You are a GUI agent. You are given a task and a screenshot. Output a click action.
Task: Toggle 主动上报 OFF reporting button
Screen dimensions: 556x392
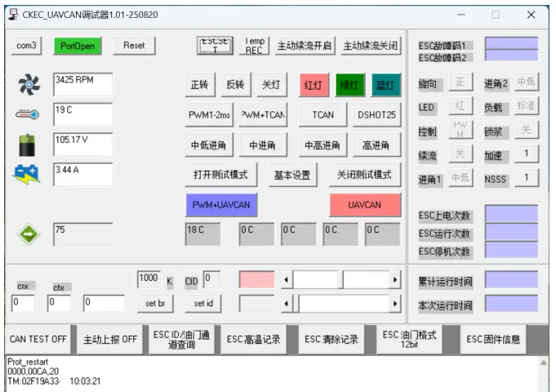110,340
